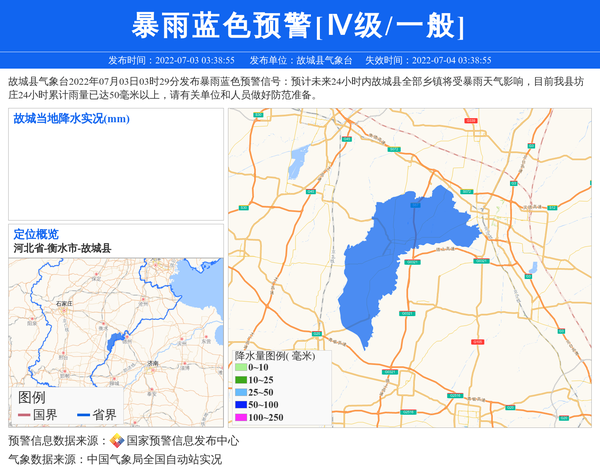Select the 25~50 mm light blue swatch
Screen dimensions: 600x471
click(x=240, y=392)
